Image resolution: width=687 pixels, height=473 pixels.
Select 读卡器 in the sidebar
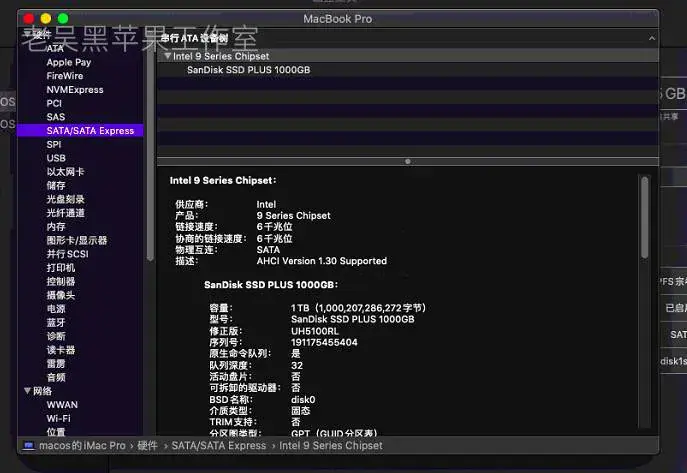pos(60,350)
